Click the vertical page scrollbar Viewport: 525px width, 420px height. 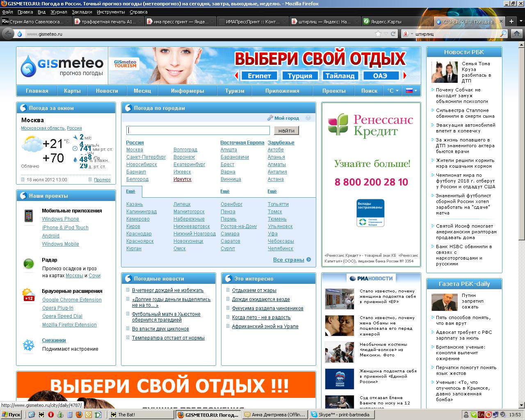[x=522, y=164]
